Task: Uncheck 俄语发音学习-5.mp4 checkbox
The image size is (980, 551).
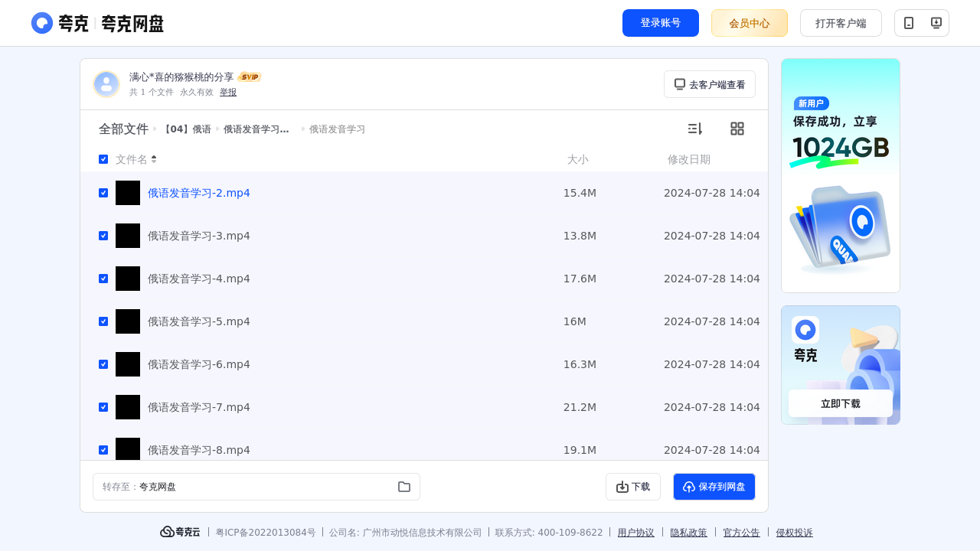Action: [x=103, y=321]
